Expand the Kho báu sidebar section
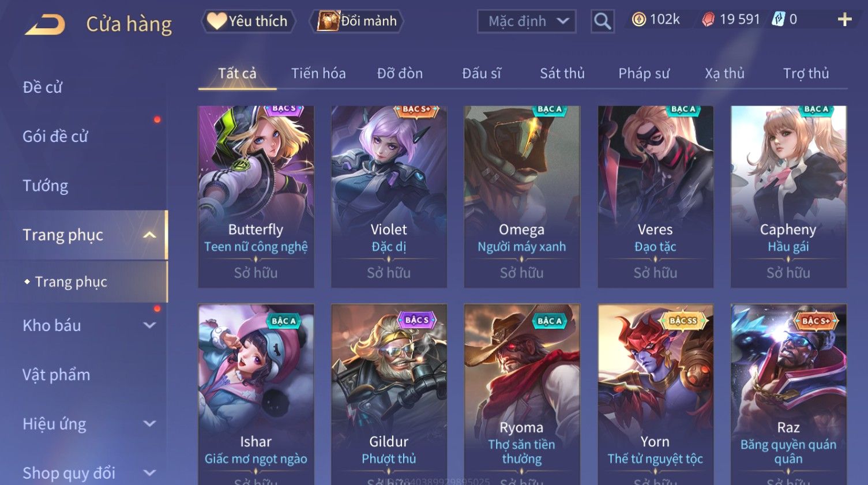Image resolution: width=868 pixels, height=485 pixels. tap(149, 325)
